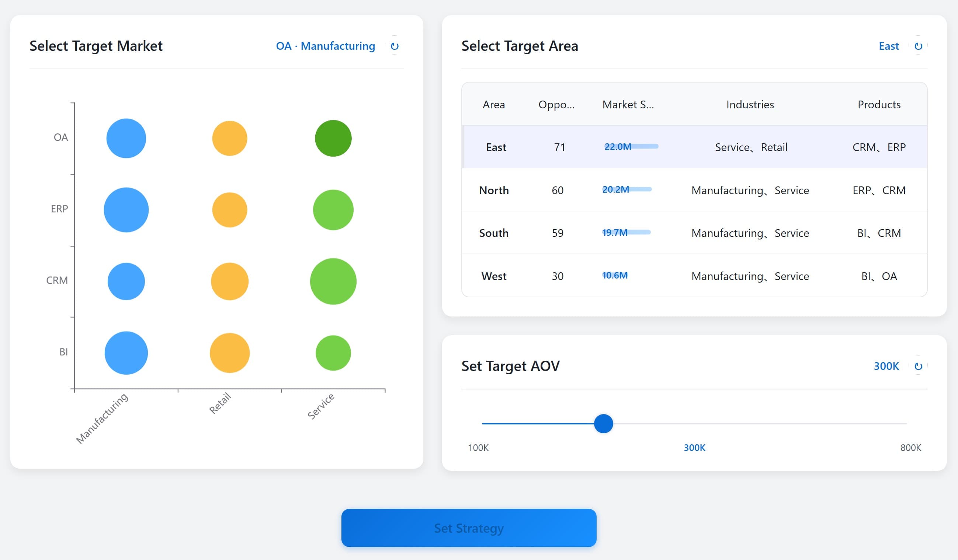Click the AOV slider handle

[603, 424]
